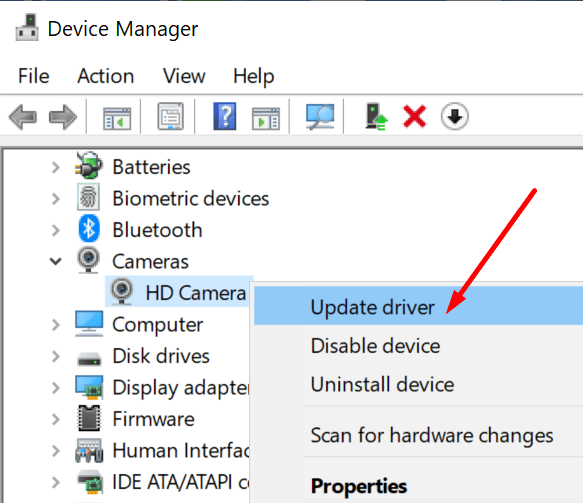Open the Help menu

254,77
